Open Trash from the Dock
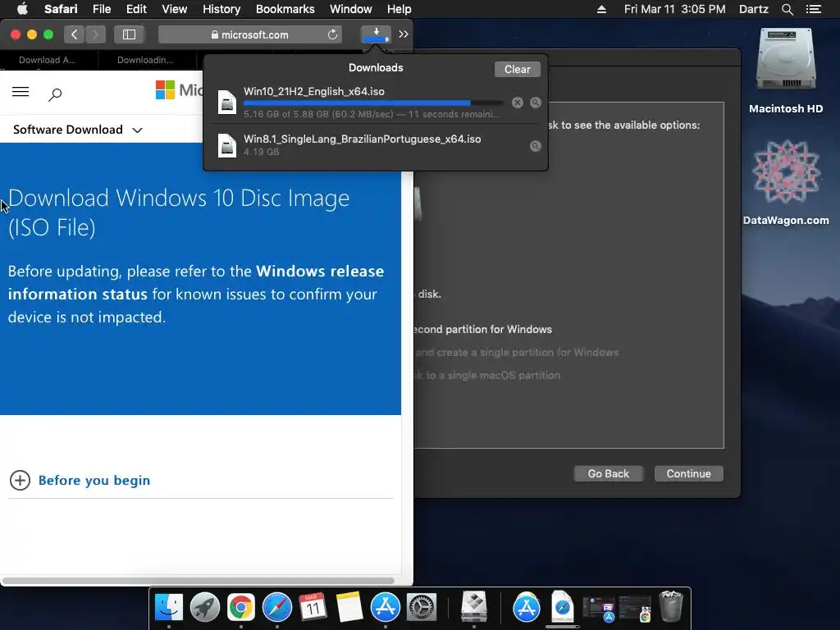The image size is (840, 630). [671, 606]
